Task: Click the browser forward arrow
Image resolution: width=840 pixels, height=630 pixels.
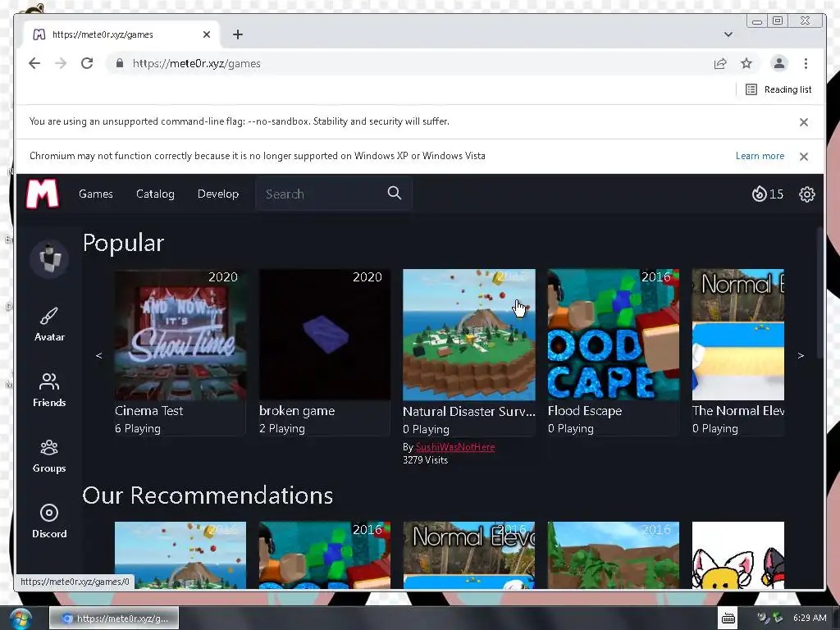Action: coord(61,63)
